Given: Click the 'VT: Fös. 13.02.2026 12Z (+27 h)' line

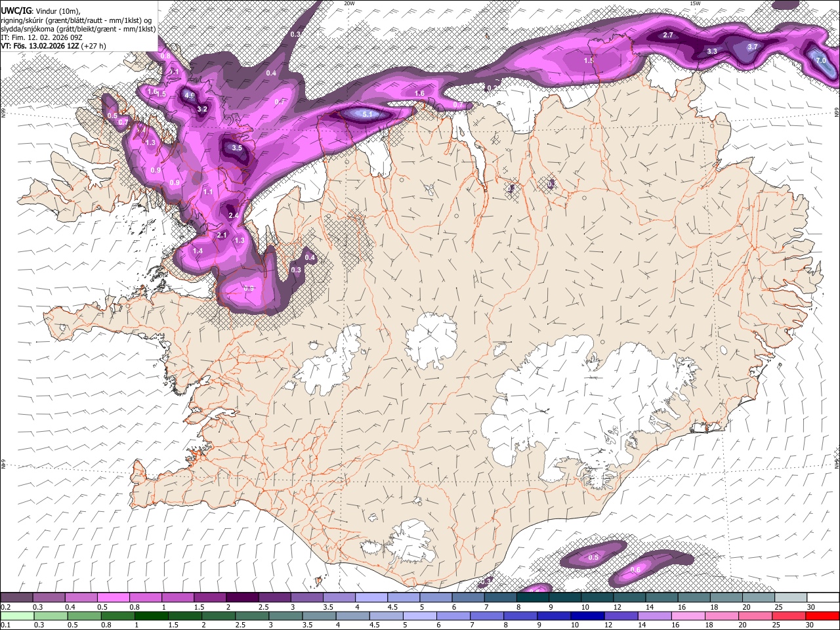Looking at the screenshot, I should tap(54, 46).
